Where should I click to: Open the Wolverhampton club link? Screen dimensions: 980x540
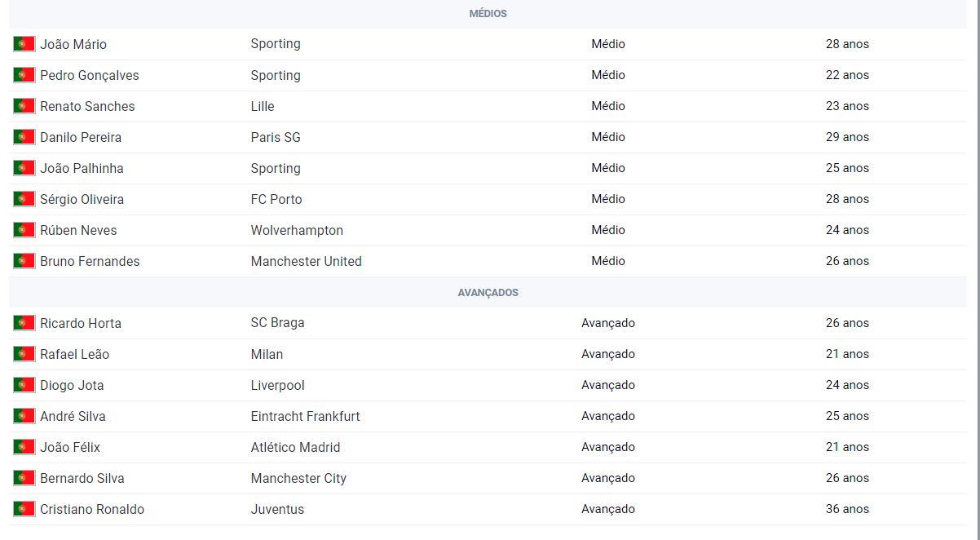pos(298,230)
